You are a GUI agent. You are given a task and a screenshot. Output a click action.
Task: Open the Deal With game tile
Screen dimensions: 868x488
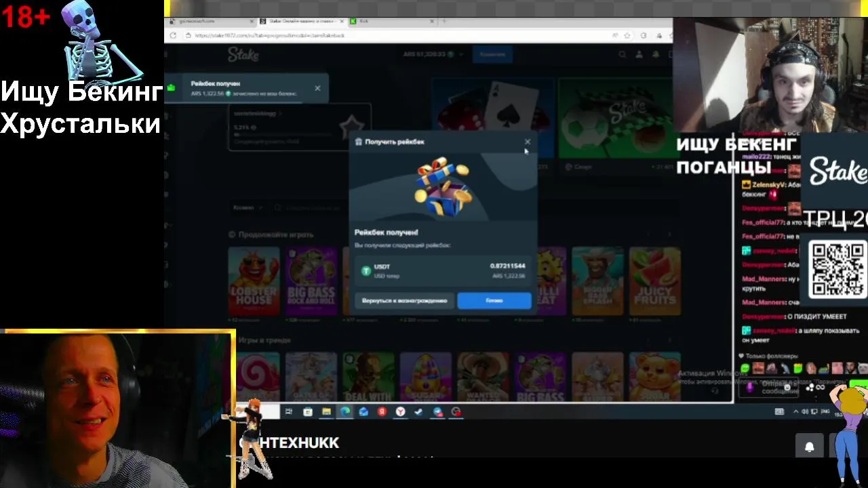(x=368, y=377)
